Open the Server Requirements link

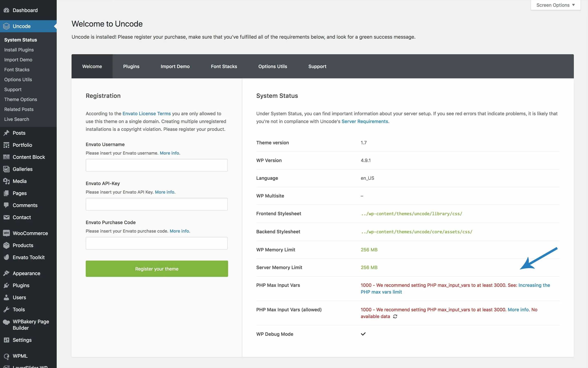pos(365,121)
